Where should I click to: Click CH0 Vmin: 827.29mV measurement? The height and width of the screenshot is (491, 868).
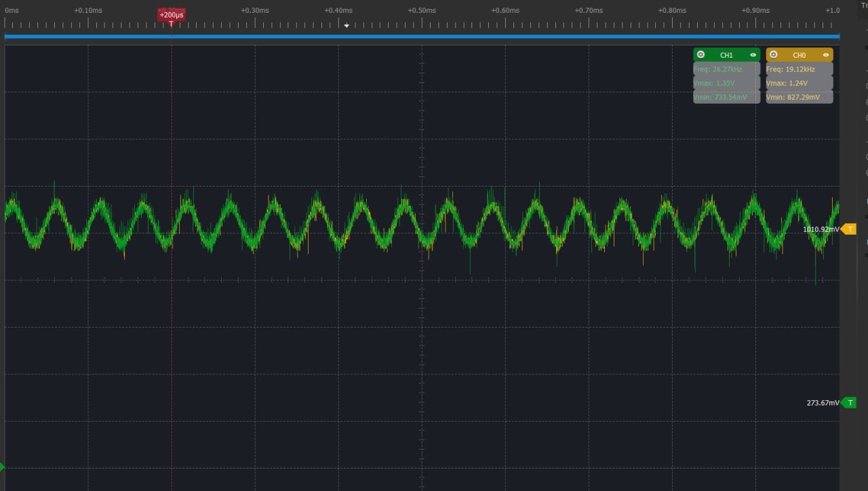(x=800, y=97)
